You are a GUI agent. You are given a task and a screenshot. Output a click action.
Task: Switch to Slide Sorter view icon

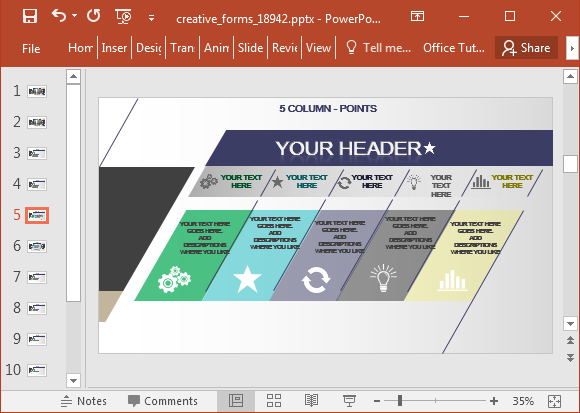tap(274, 400)
